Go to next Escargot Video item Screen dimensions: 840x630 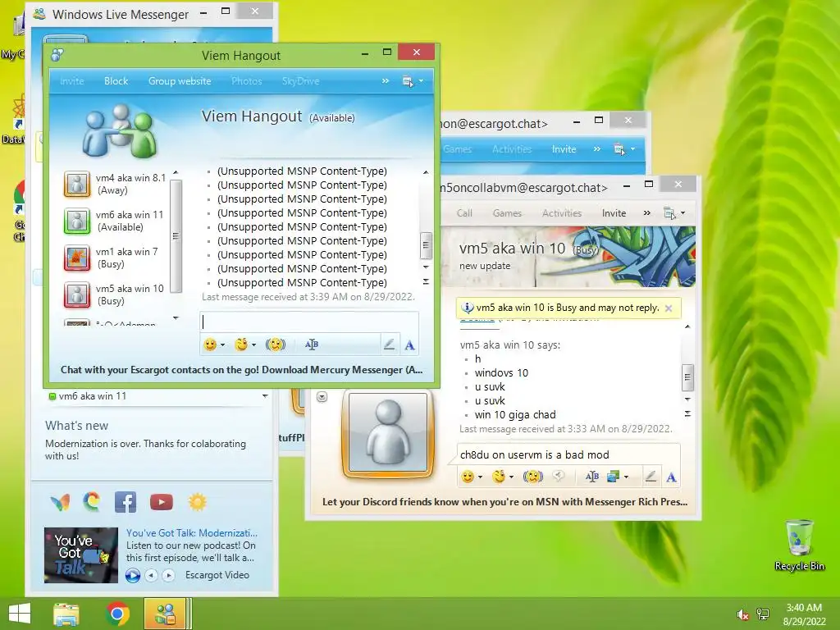[x=168, y=575]
